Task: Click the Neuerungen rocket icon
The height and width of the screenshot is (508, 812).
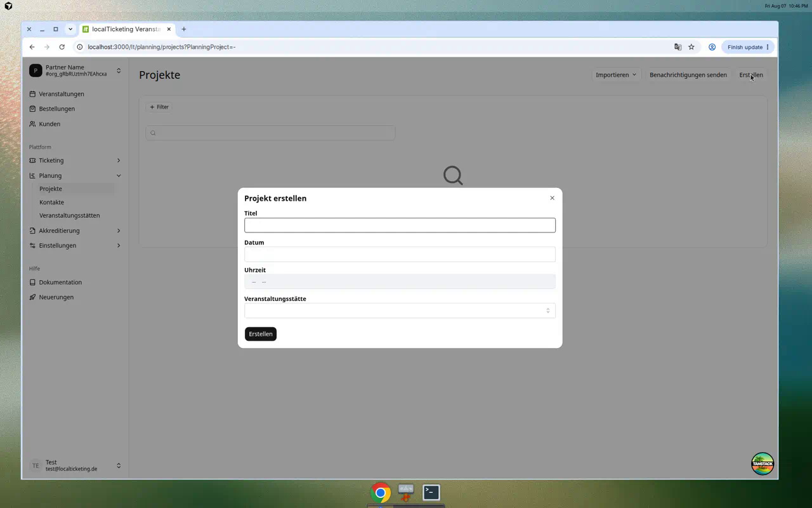Action: [x=32, y=297]
